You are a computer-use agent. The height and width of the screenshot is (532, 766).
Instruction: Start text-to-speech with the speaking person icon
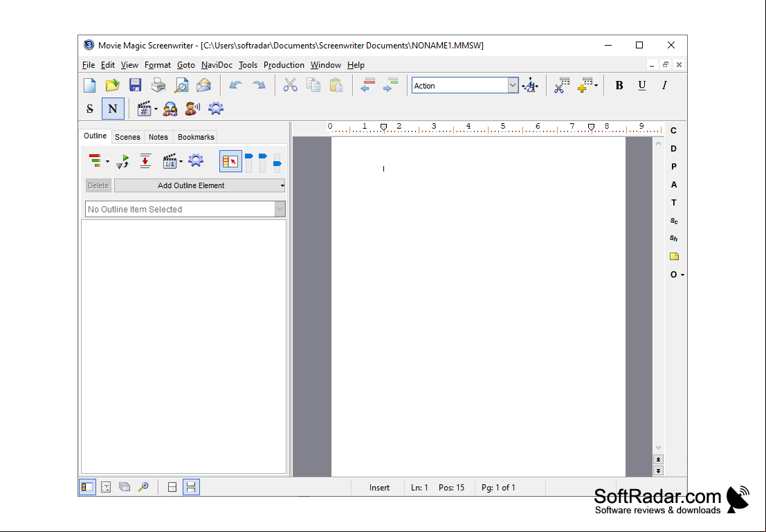(x=192, y=109)
